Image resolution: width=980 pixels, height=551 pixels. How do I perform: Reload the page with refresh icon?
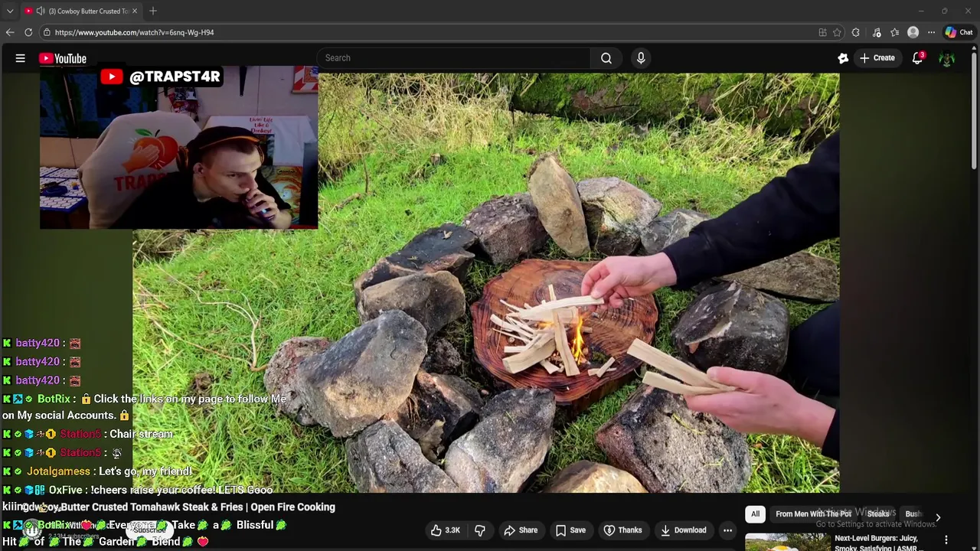pos(28,32)
